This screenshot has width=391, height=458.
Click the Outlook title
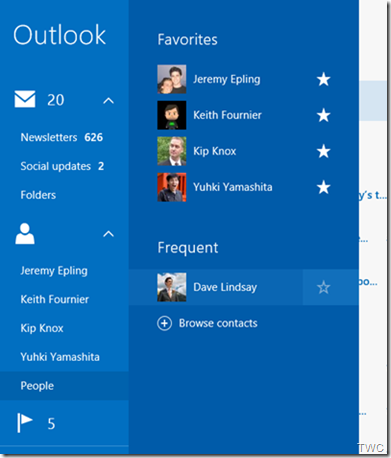[x=60, y=35]
